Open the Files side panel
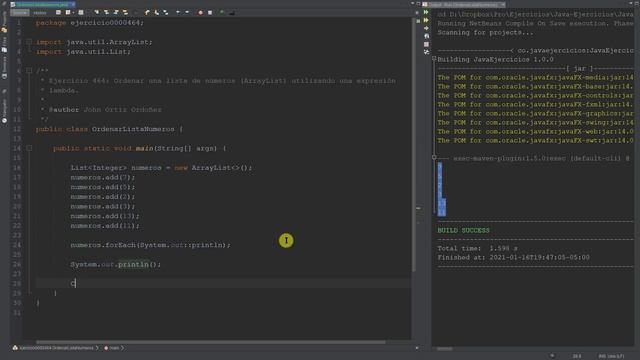Image resolution: width=640 pixels, height=360 pixels. (x=4, y=45)
